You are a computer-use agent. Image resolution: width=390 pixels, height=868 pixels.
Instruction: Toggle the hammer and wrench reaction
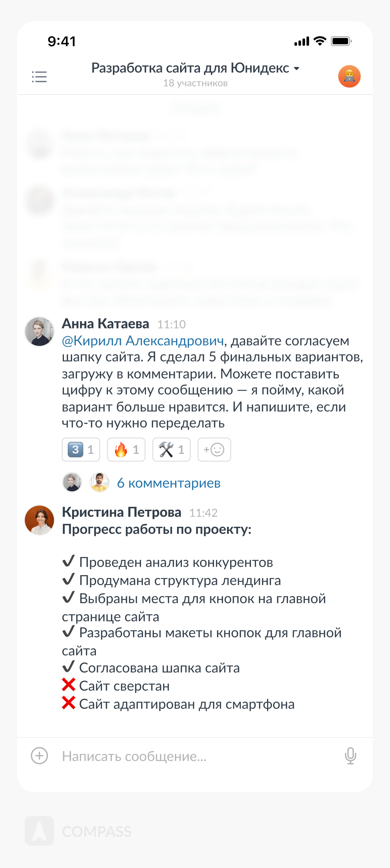(171, 450)
